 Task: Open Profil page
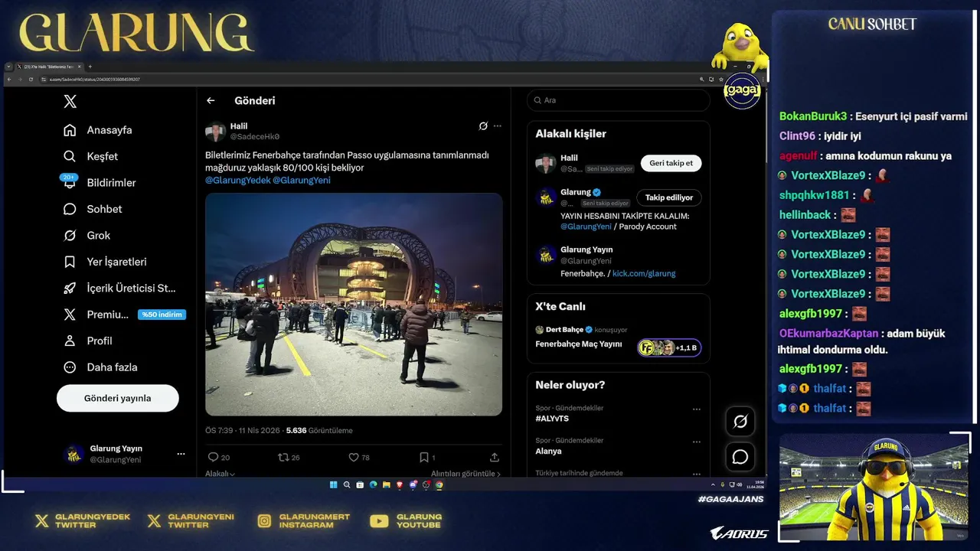click(88, 341)
